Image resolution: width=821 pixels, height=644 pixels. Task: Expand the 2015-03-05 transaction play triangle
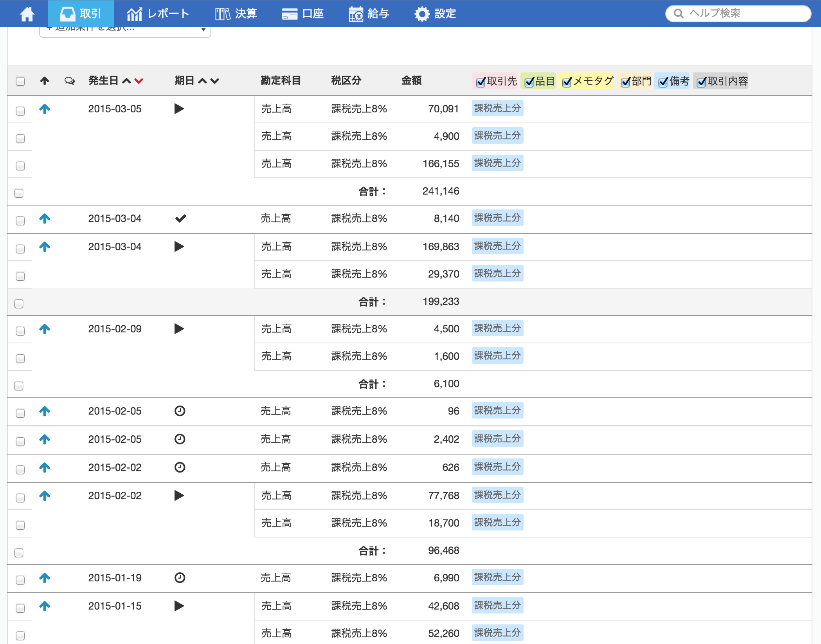click(x=179, y=109)
